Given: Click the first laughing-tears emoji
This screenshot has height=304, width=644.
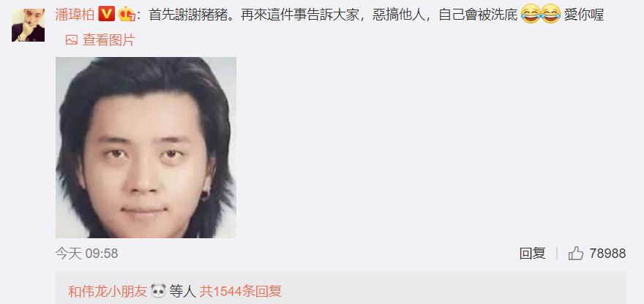Looking at the screenshot, I should (x=531, y=13).
